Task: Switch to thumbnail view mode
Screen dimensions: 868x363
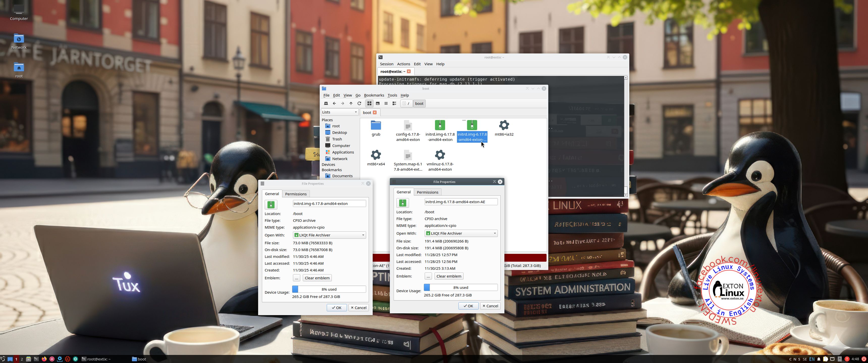Action: point(378,103)
